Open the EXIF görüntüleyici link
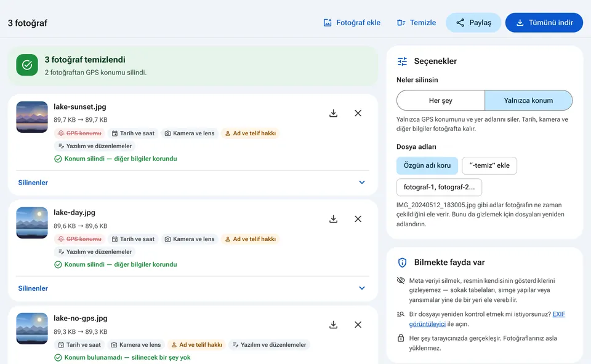The image size is (591, 364). click(x=488, y=319)
